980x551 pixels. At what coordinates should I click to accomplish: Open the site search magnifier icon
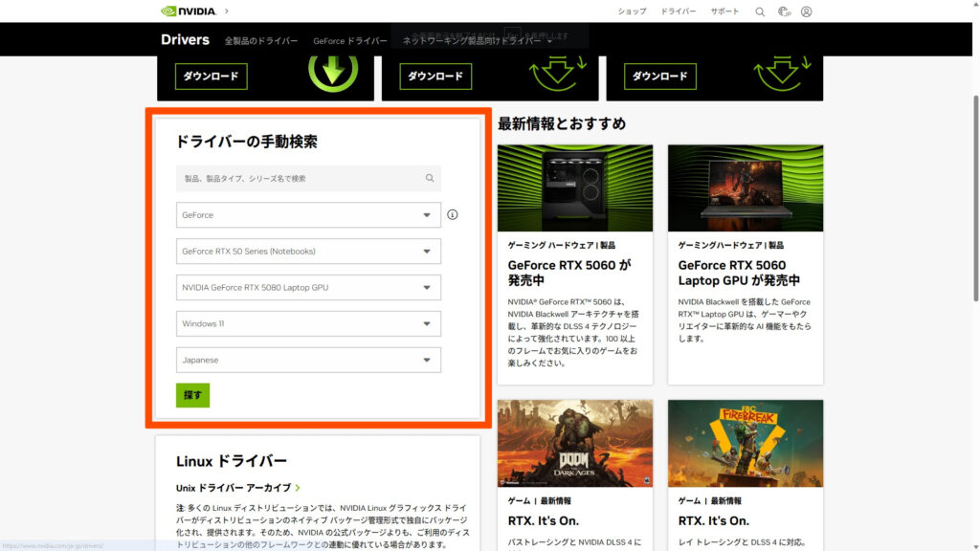tap(760, 11)
